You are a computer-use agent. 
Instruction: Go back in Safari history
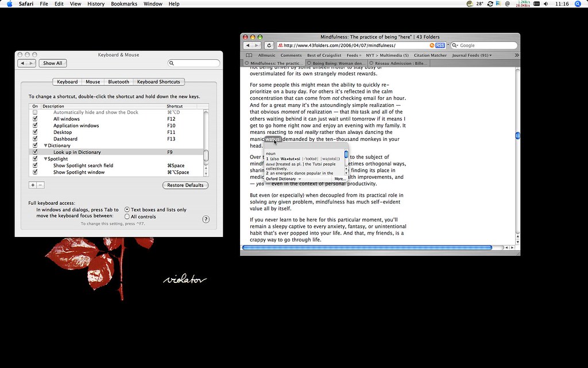coord(247,45)
